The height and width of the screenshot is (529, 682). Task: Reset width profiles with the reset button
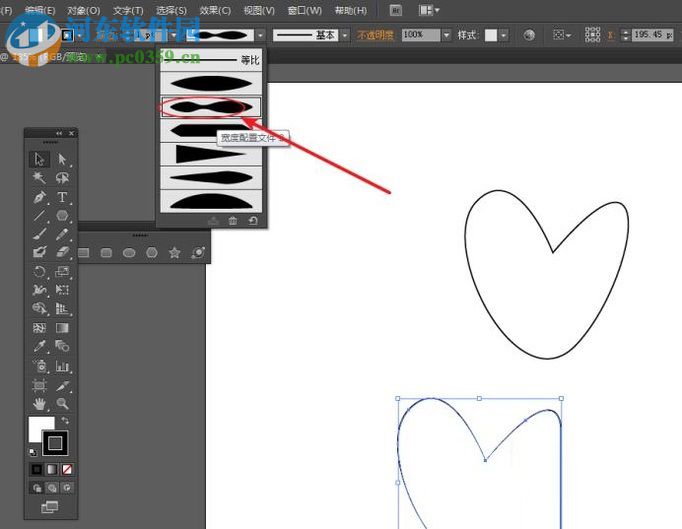click(253, 221)
